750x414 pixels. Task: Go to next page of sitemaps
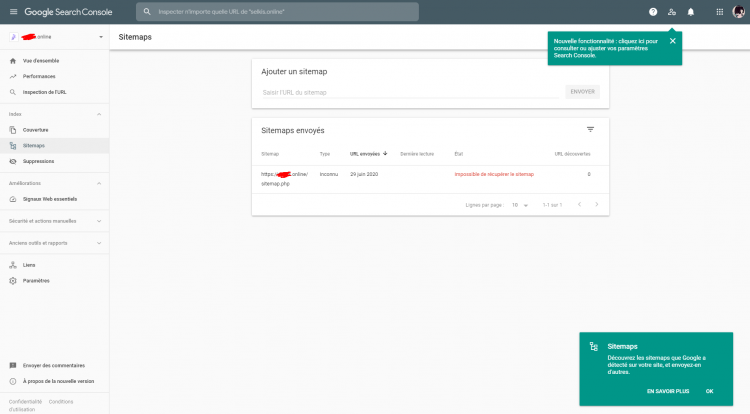[597, 204]
